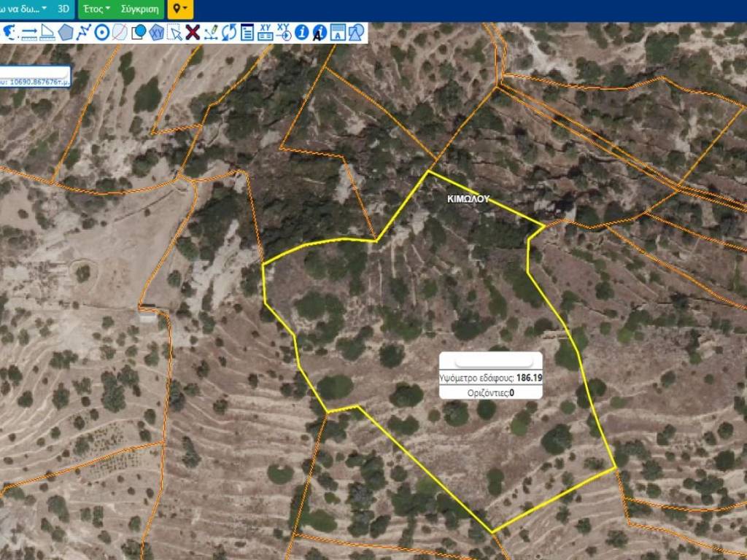Select the measure distance ruler tool
Image resolution: width=747 pixels, height=560 pixels.
[29, 32]
